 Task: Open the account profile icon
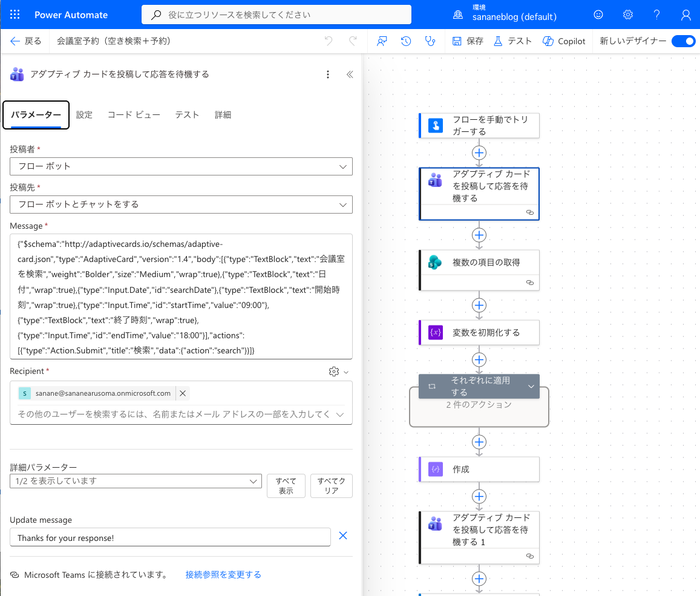click(685, 15)
